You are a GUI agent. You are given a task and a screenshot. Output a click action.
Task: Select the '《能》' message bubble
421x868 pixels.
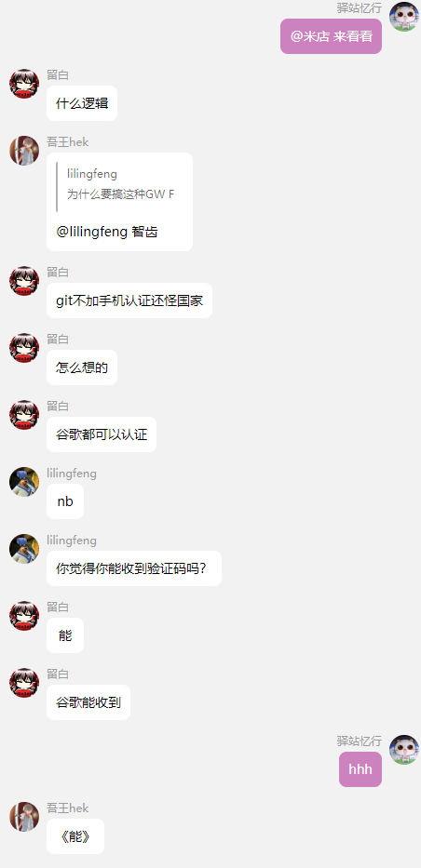(x=75, y=836)
